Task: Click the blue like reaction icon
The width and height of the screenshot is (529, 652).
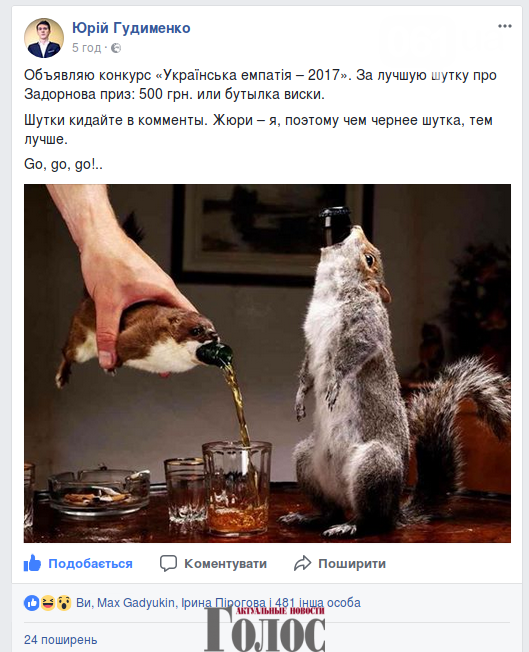Action: 32,603
